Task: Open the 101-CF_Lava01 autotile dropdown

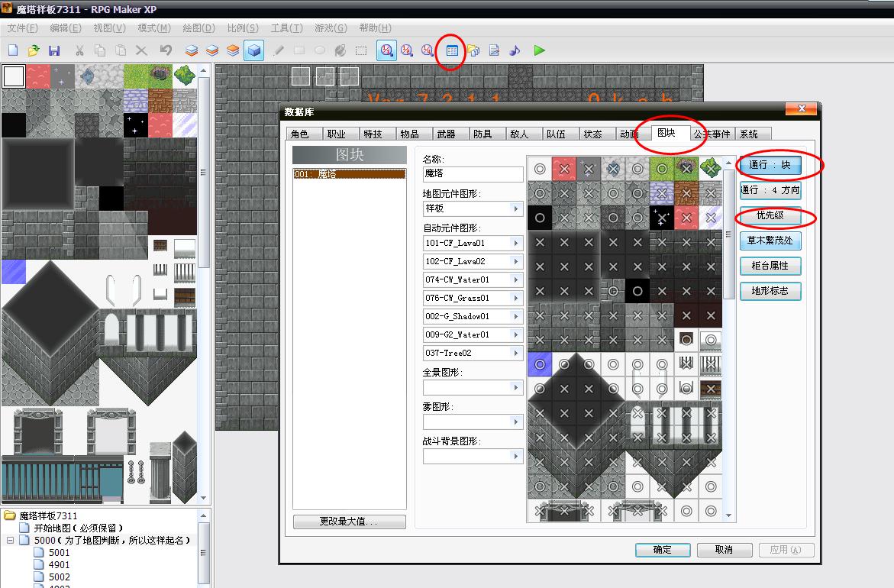Action: pos(473,243)
